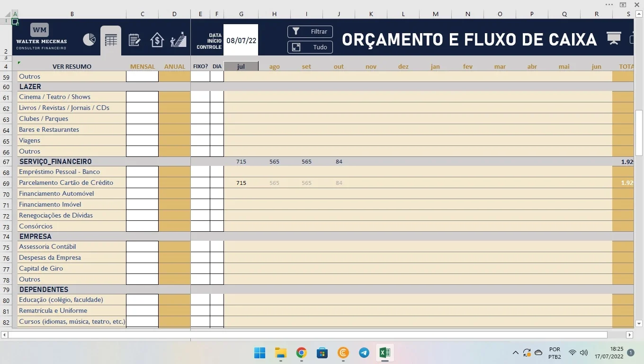Select the set month header
This screenshot has height=364, width=644.
pyautogui.click(x=306, y=66)
